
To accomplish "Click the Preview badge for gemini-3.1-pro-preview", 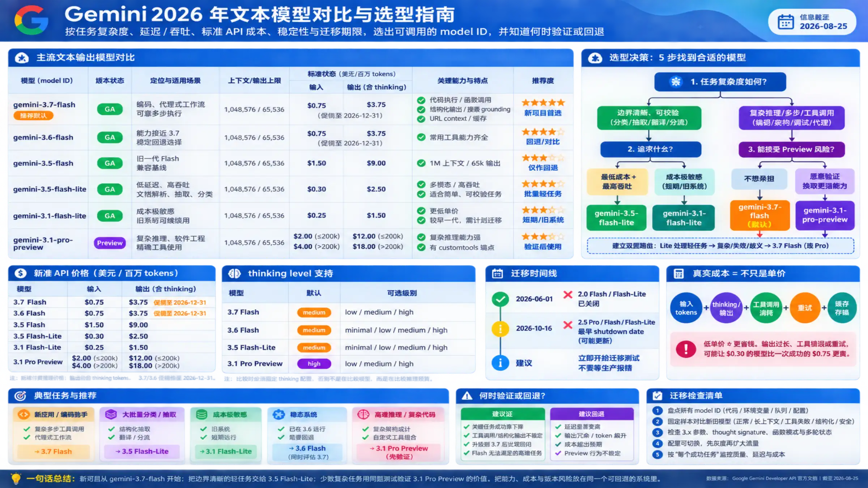I will click(110, 243).
